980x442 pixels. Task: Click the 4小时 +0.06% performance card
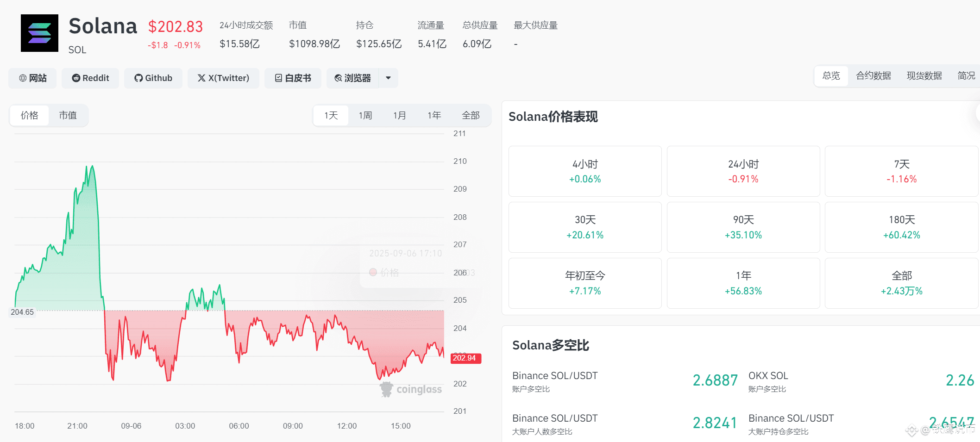coord(585,171)
